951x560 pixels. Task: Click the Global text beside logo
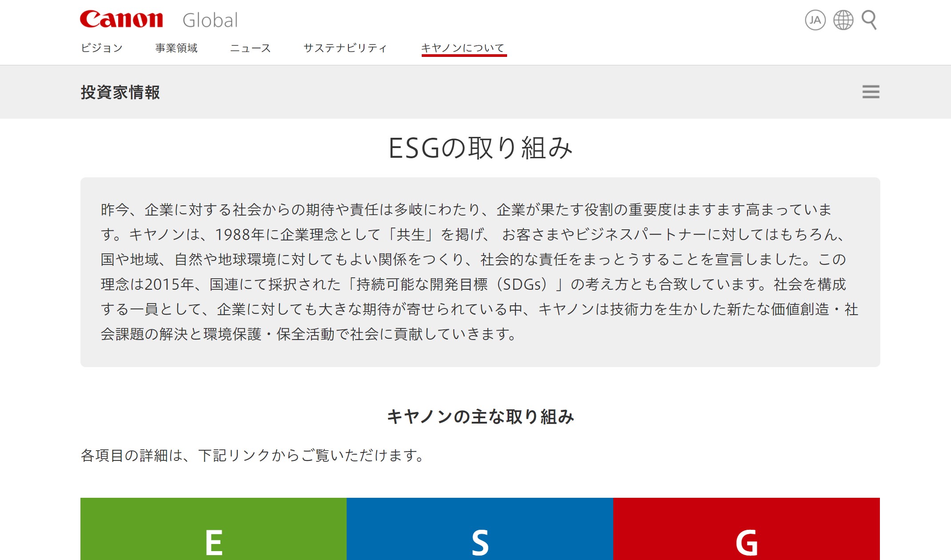[210, 20]
